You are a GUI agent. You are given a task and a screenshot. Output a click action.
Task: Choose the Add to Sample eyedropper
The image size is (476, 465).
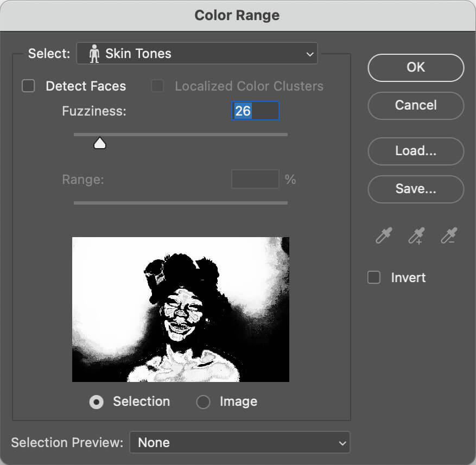pos(416,236)
